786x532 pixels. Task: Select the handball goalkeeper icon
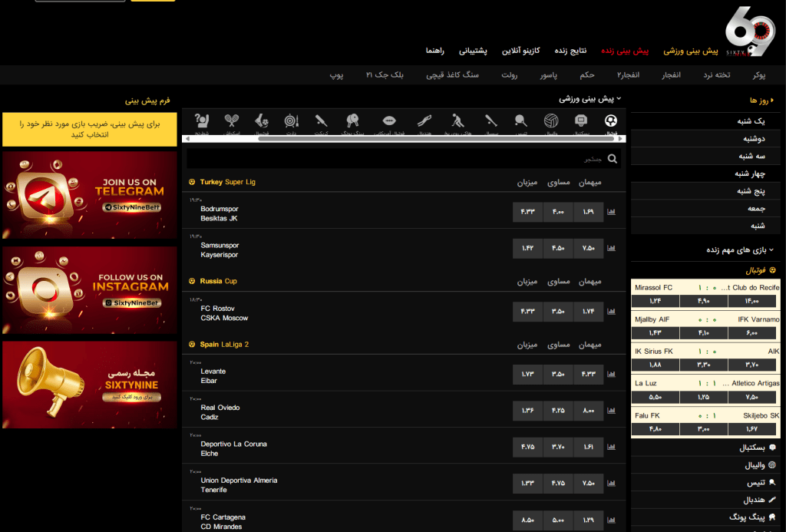click(424, 121)
